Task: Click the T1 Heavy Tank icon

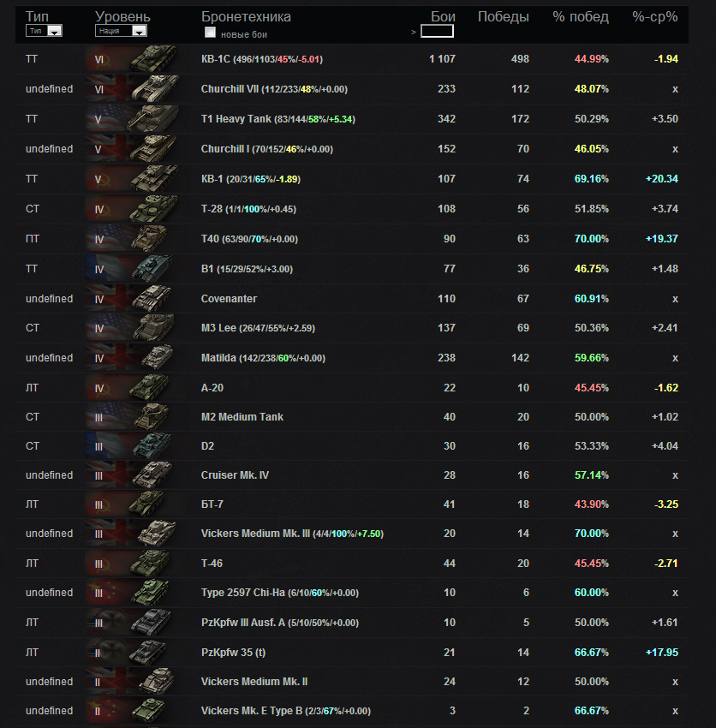Action: click(x=152, y=119)
